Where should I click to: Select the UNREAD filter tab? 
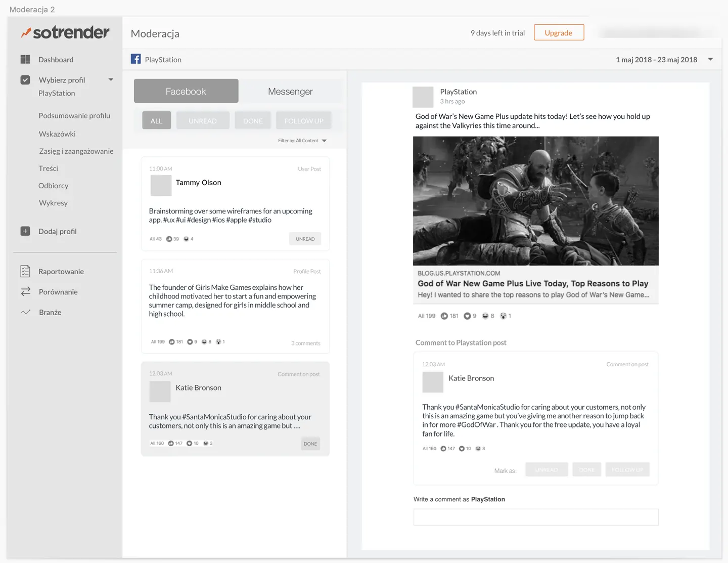click(x=203, y=120)
